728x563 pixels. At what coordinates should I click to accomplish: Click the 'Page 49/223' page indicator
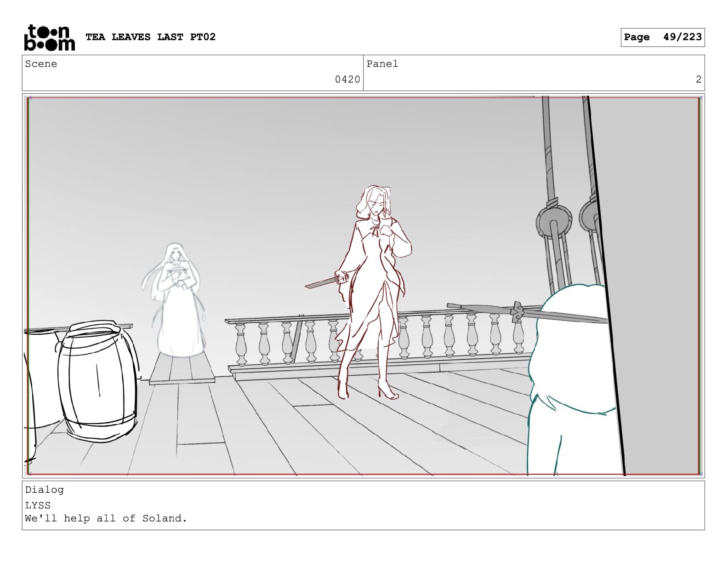pyautogui.click(x=662, y=37)
